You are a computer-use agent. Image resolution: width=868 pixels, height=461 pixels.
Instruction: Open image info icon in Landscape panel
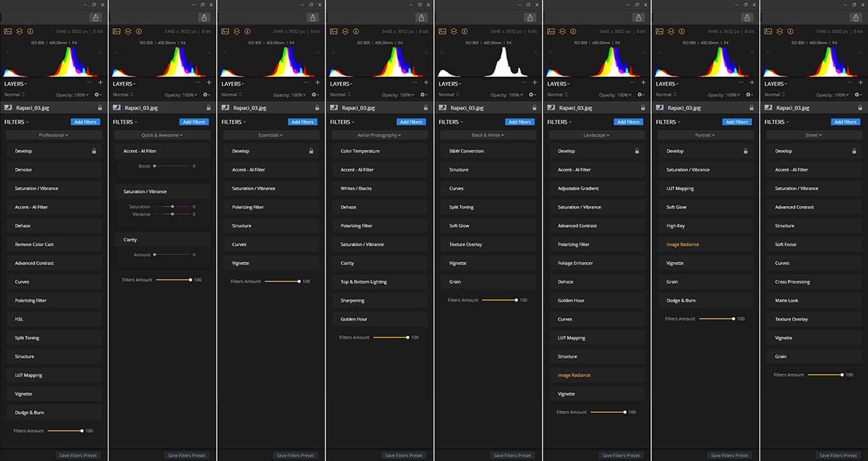(574, 32)
